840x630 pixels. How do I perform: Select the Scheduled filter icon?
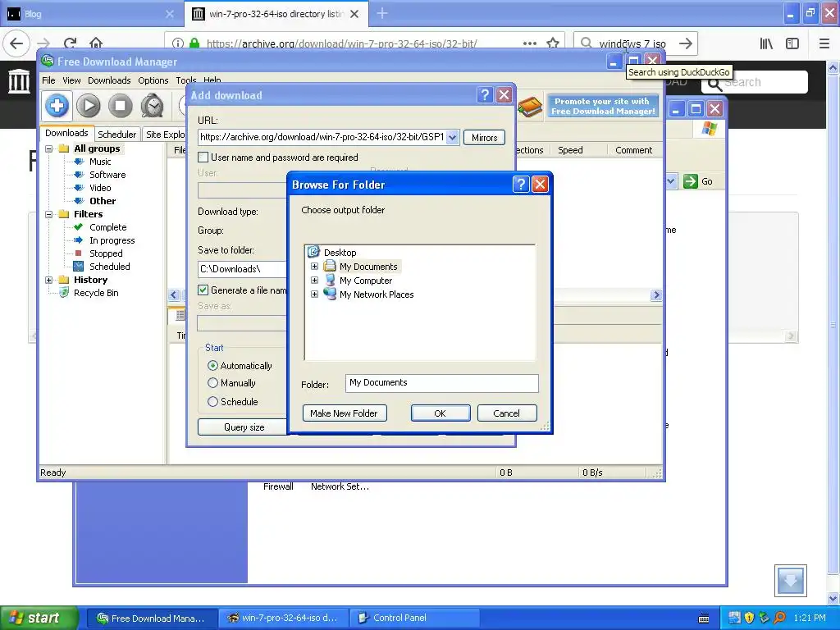point(78,267)
